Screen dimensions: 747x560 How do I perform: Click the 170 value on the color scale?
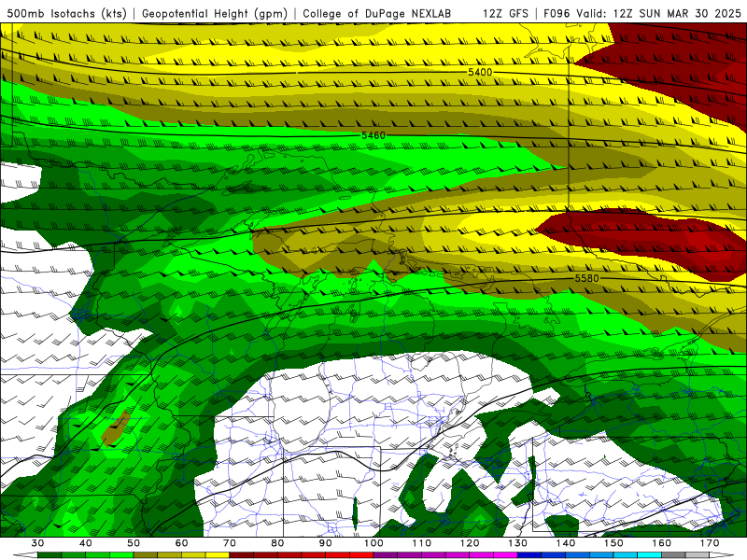click(710, 543)
